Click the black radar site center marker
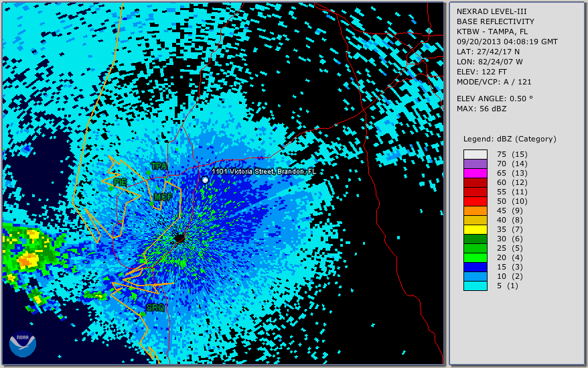The image size is (588, 368). click(179, 238)
